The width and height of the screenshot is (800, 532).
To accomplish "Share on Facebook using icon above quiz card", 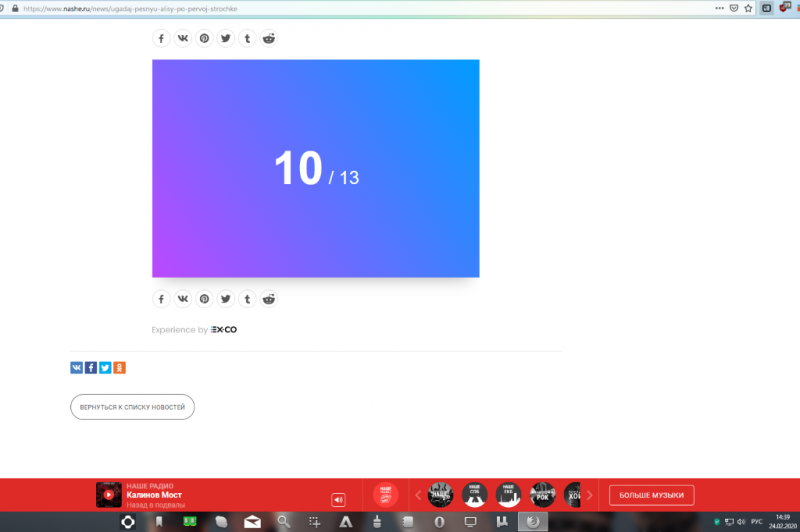I will pyautogui.click(x=161, y=38).
